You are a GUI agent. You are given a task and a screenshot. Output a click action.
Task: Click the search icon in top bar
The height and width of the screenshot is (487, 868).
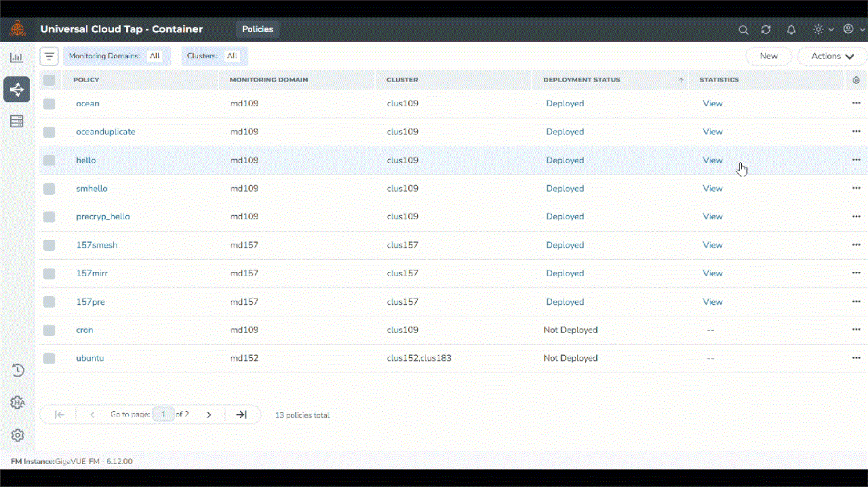tap(743, 30)
